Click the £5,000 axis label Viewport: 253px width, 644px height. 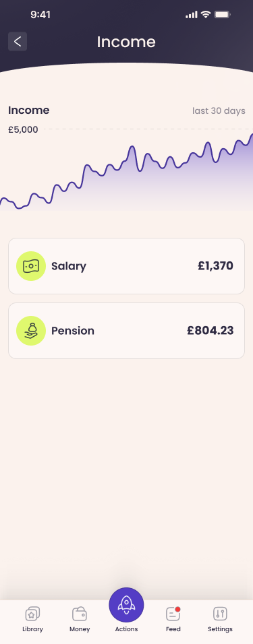[23, 130]
